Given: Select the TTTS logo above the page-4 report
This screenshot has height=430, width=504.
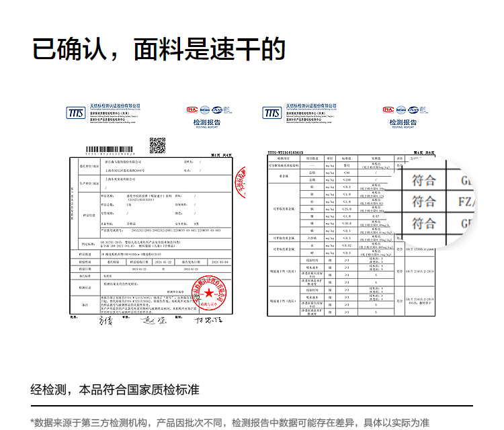Looking at the screenshot, I should tap(272, 113).
